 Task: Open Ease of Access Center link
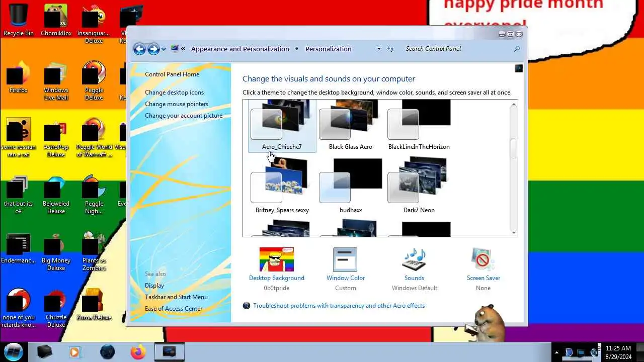click(174, 309)
